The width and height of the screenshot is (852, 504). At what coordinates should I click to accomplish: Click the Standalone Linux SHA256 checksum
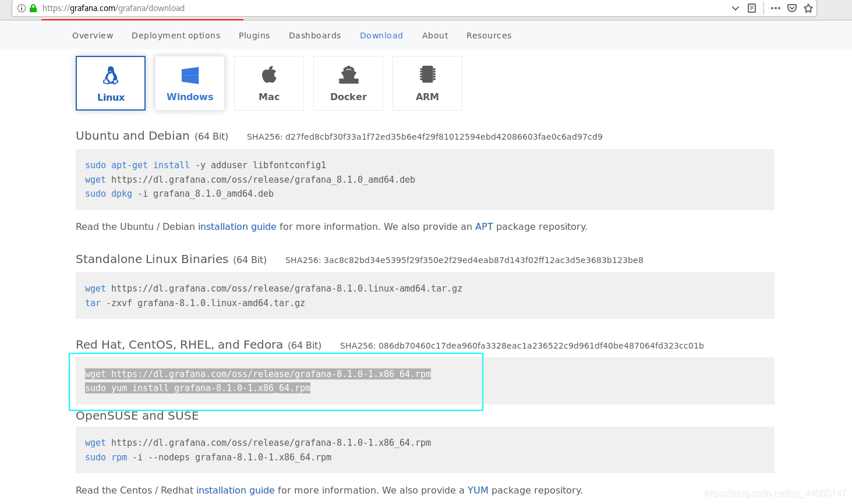(464, 260)
